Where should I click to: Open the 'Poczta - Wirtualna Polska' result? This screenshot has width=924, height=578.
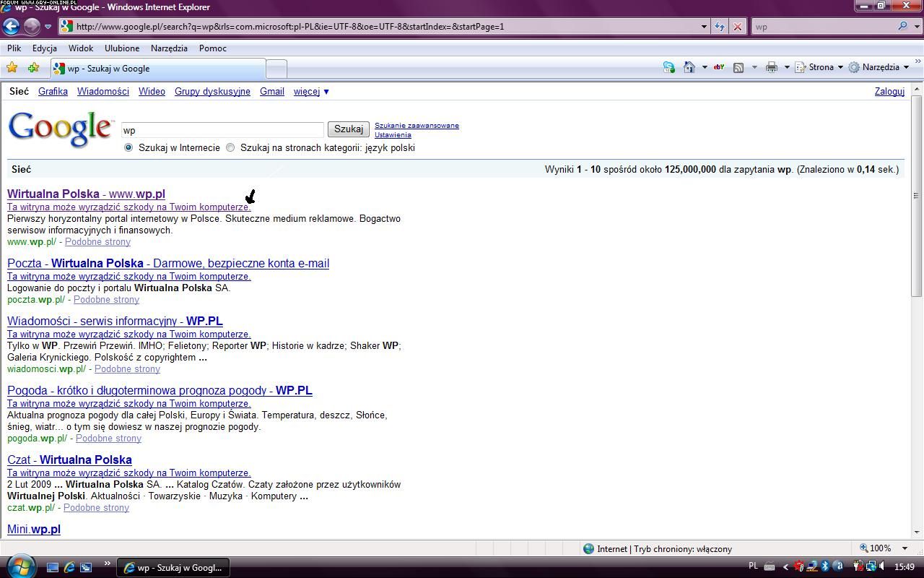(168, 264)
